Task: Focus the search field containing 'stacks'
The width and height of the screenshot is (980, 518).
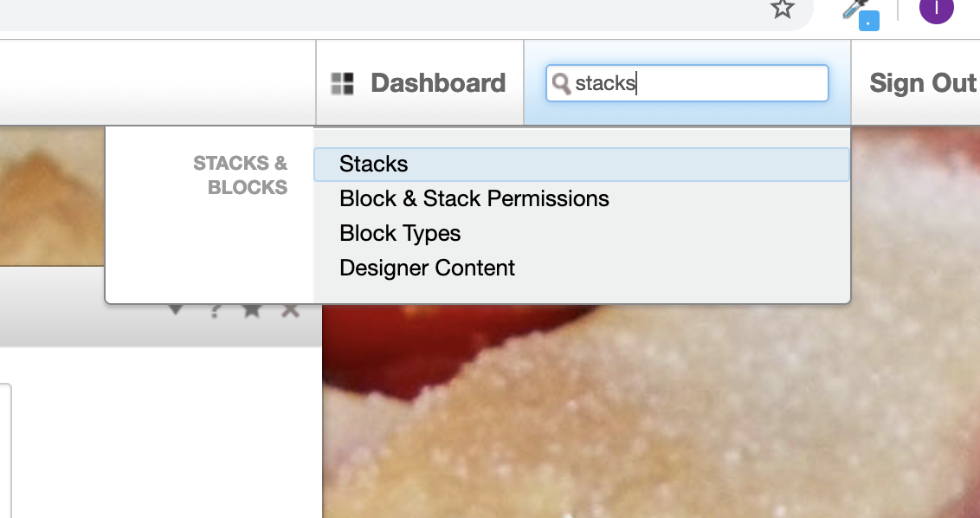Action: [687, 83]
